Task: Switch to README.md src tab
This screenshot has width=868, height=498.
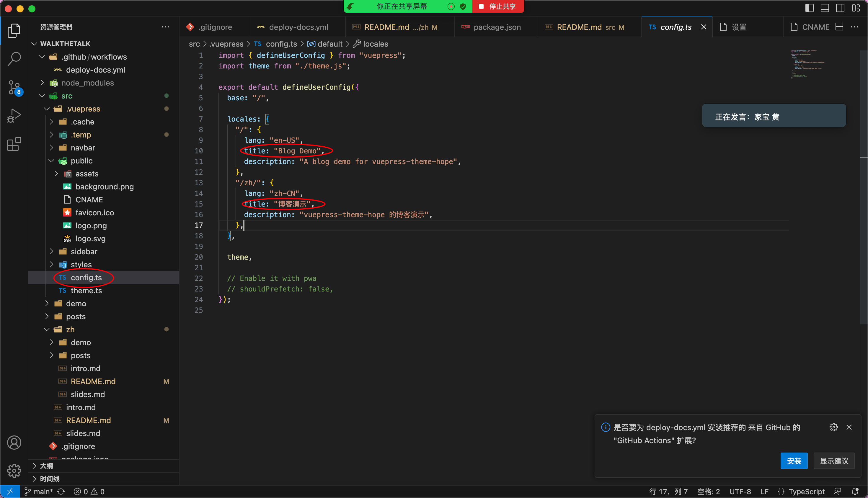Action: click(x=590, y=27)
